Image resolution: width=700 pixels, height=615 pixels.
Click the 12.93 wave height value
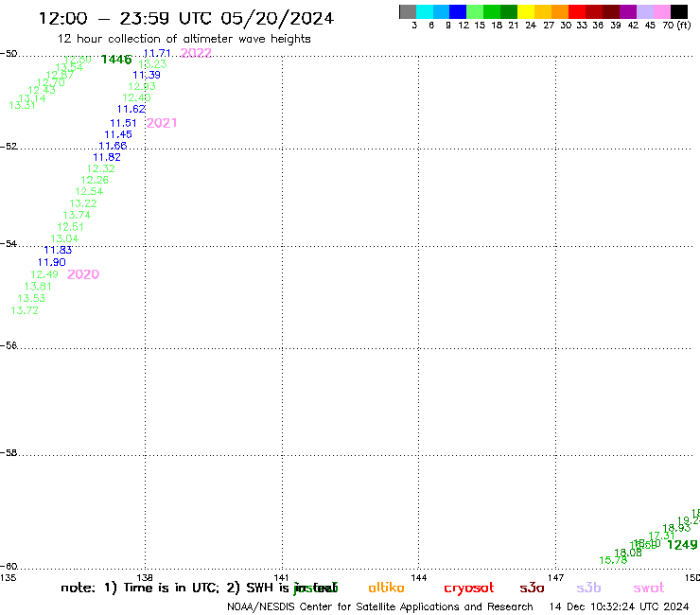point(142,86)
